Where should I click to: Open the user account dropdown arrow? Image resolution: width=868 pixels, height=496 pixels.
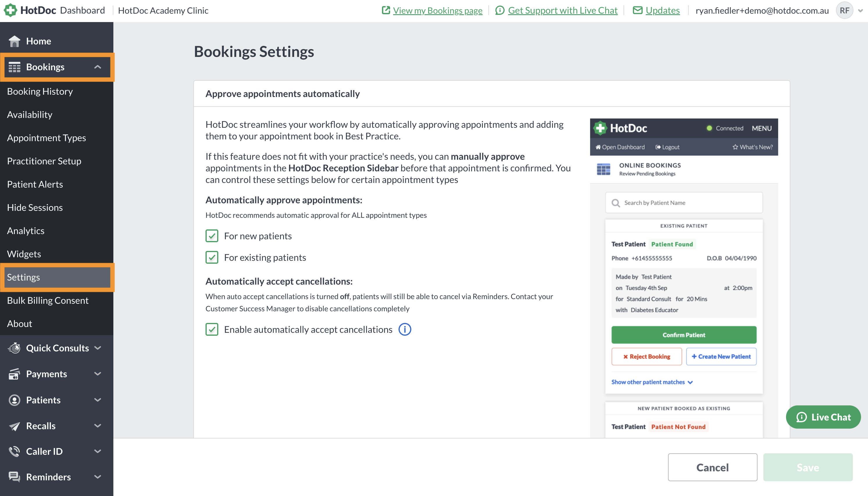pyautogui.click(x=860, y=10)
